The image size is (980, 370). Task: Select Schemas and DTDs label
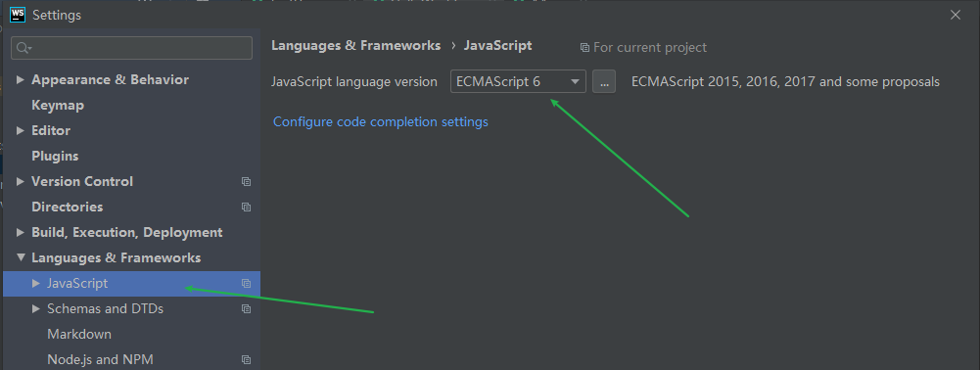point(105,308)
